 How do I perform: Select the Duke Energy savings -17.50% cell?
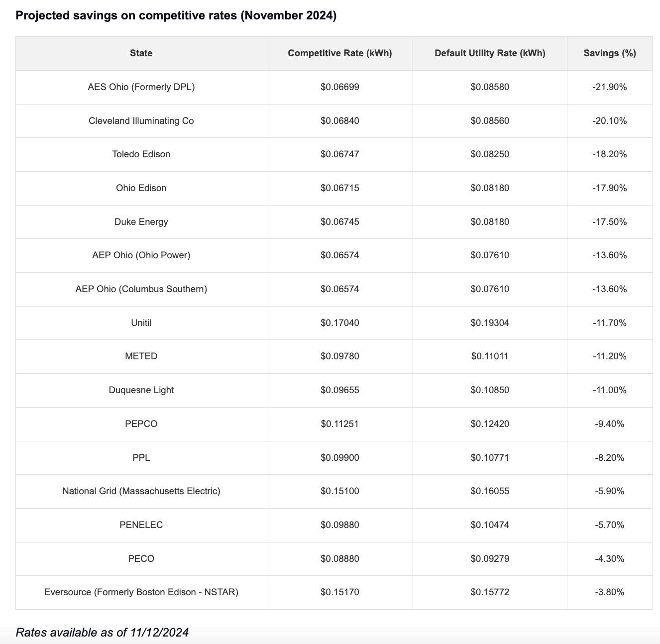[x=610, y=222]
